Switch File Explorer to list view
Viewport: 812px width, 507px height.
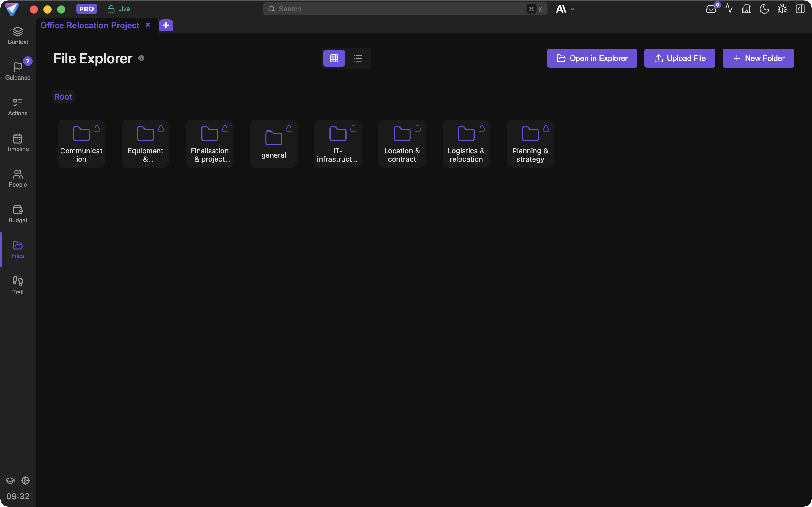pos(358,58)
